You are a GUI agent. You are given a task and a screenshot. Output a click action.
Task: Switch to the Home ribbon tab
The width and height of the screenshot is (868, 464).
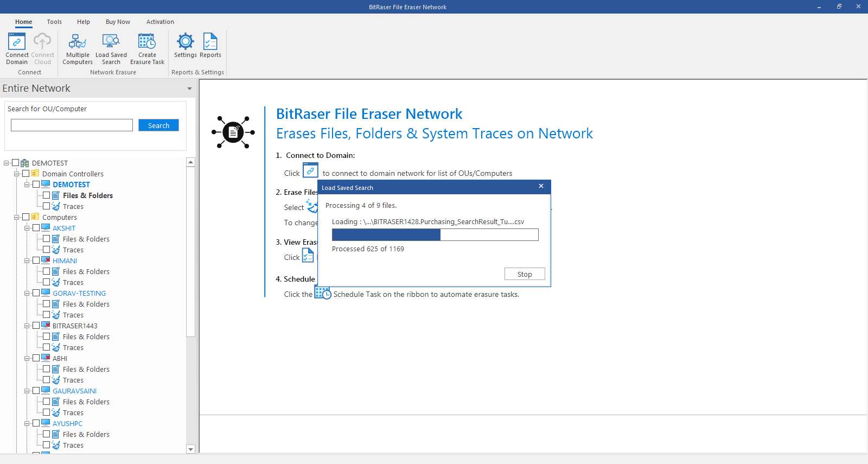23,22
